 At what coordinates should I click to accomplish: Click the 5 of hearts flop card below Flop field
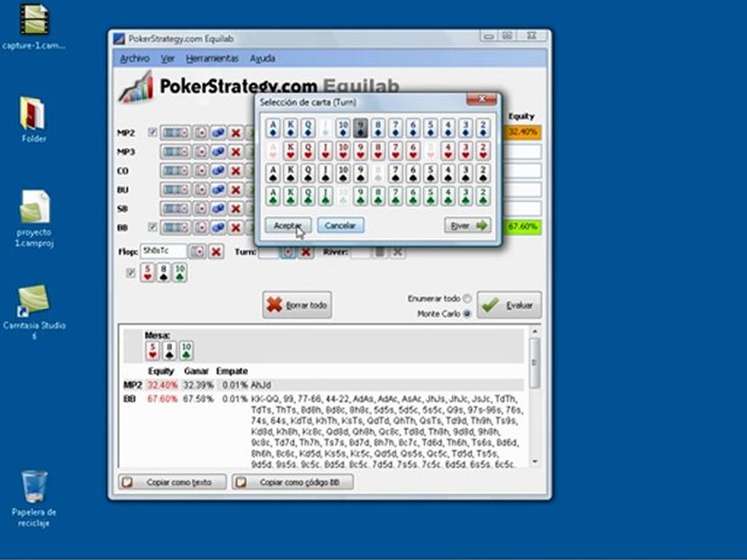[x=148, y=273]
